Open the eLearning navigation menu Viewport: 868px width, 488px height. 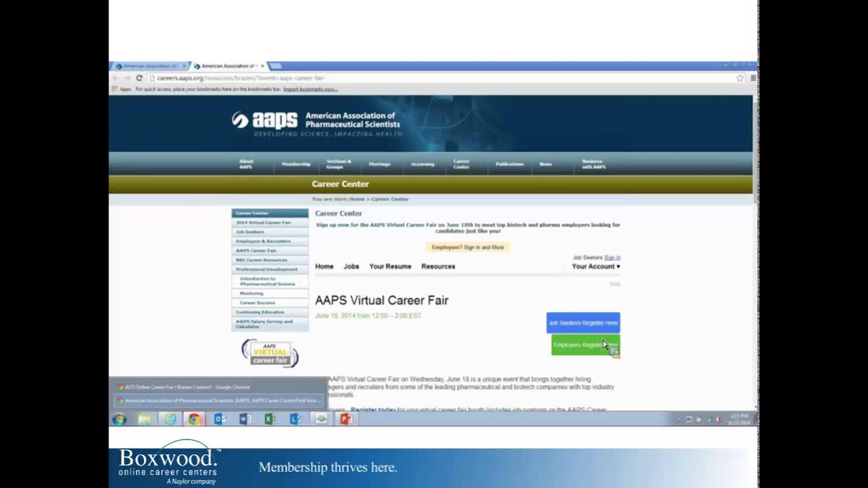pyautogui.click(x=422, y=164)
